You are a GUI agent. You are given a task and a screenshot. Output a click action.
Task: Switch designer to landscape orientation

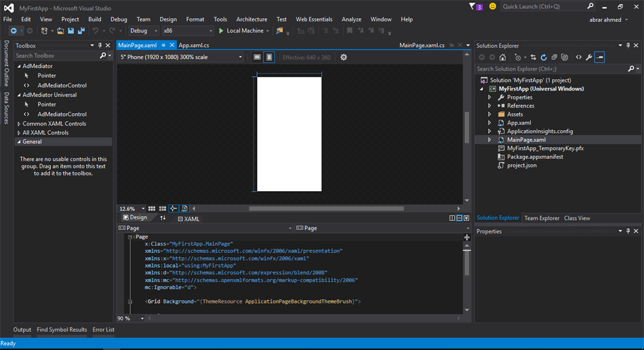[x=257, y=57]
